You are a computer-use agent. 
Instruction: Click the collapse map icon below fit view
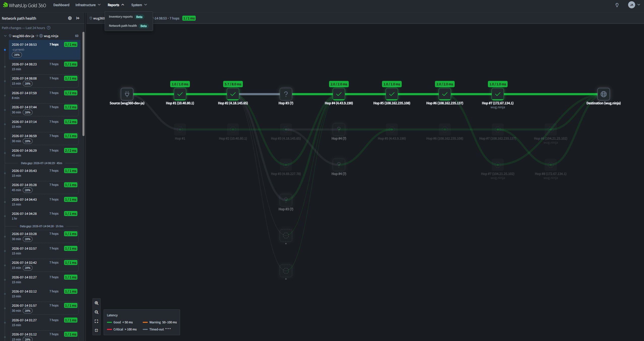(96, 330)
